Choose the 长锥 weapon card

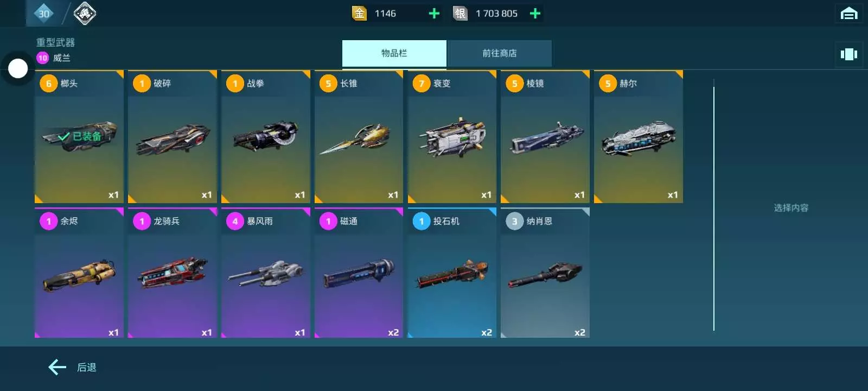[359, 136]
